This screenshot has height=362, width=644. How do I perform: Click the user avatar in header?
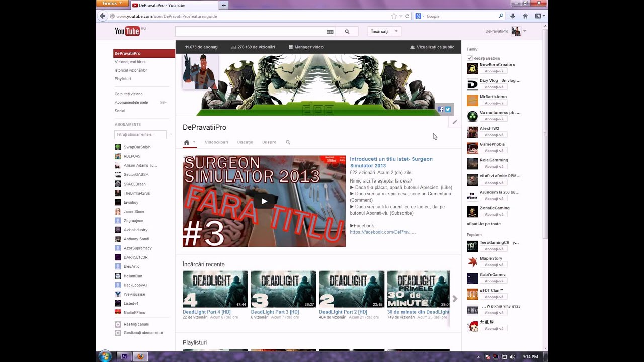(516, 31)
